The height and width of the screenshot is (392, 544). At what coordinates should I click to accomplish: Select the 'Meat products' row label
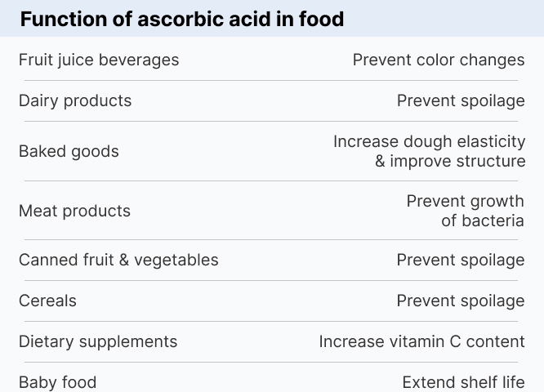pos(74,211)
